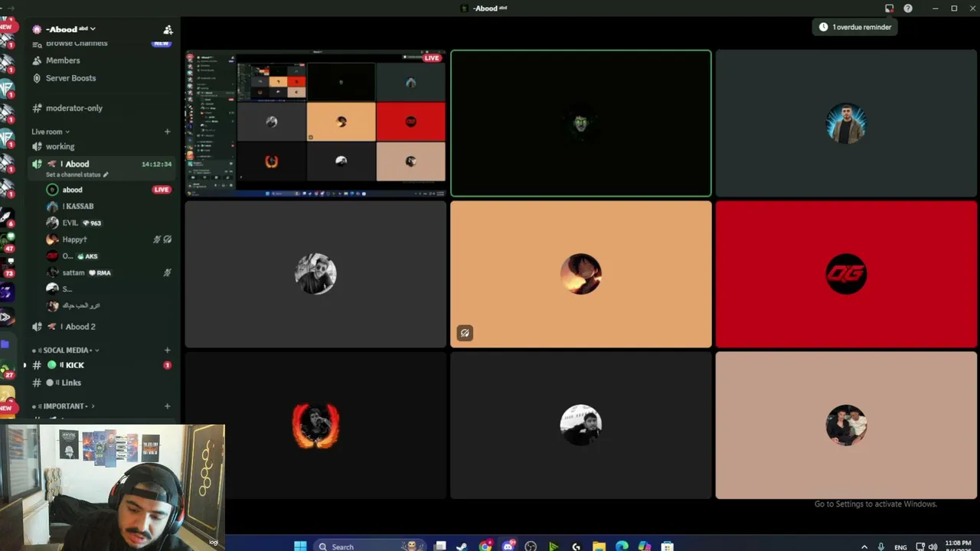Open Copilot from the taskbar
The image size is (980, 551).
[x=645, y=546]
